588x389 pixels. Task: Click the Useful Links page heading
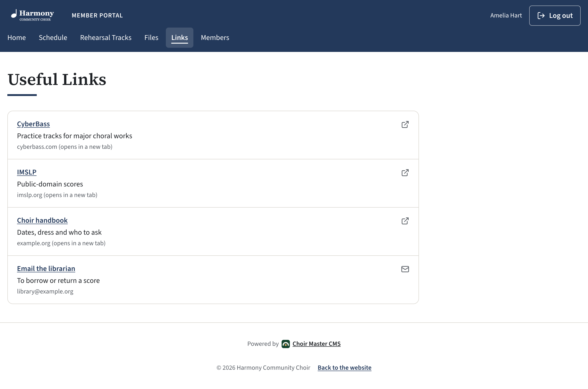57,79
